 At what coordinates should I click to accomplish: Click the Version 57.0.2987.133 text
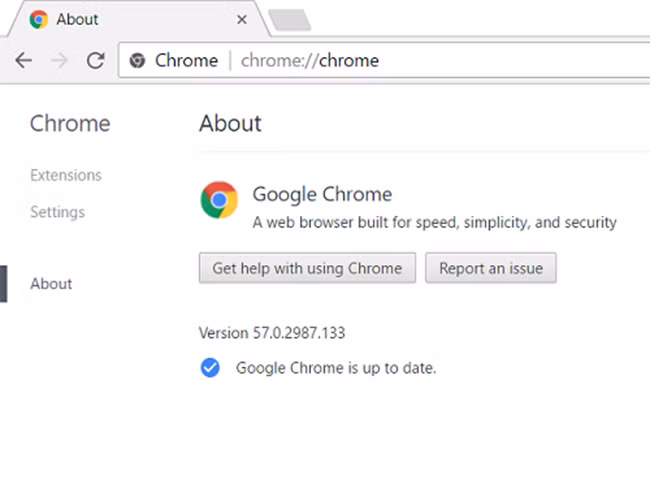pos(272,333)
